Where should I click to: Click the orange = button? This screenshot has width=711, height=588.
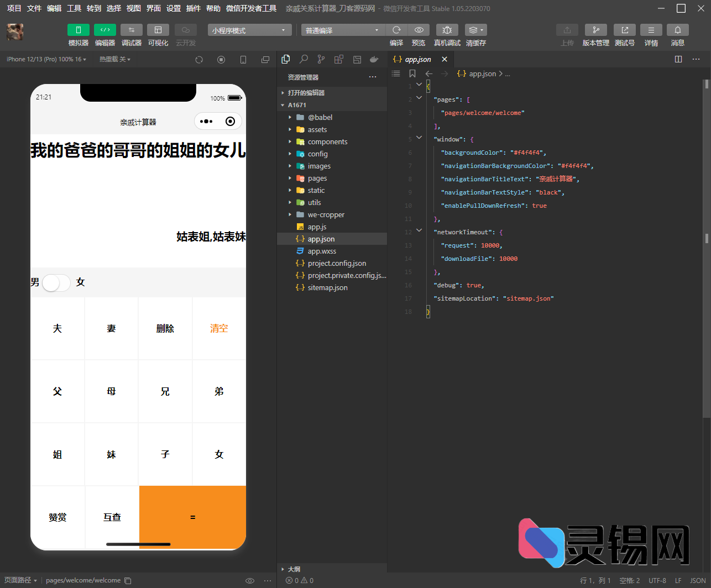point(192,517)
